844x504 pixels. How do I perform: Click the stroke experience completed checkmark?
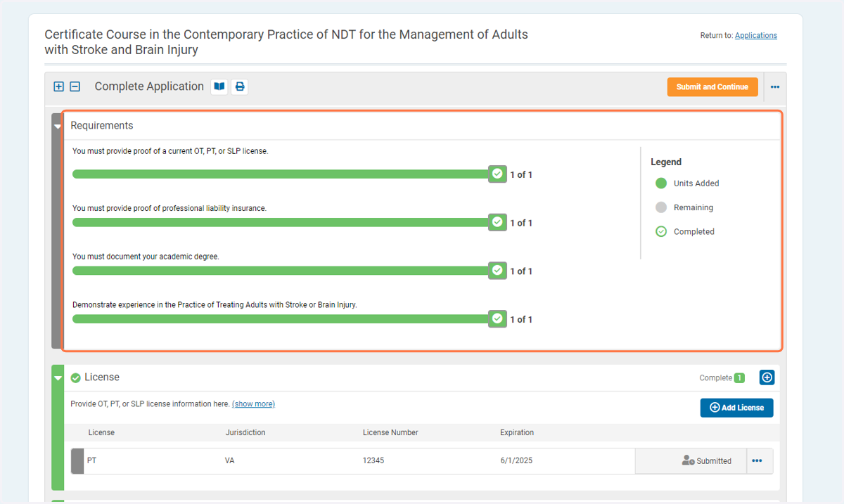click(x=497, y=318)
